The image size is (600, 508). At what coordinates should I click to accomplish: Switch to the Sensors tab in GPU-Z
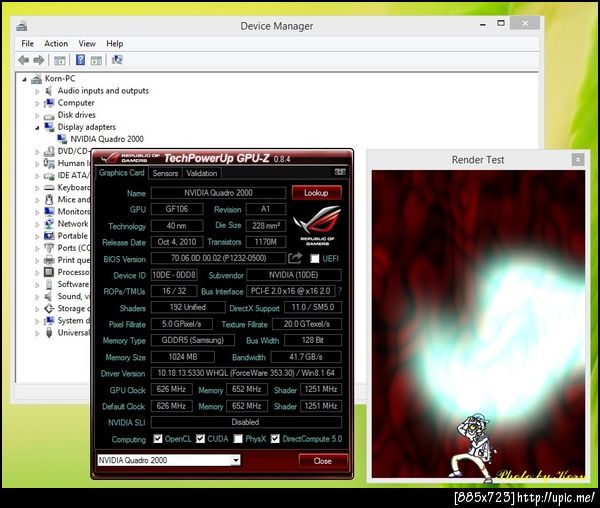pos(165,173)
